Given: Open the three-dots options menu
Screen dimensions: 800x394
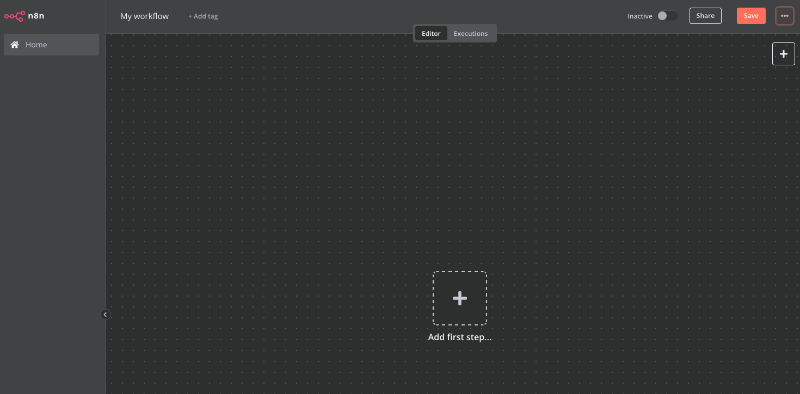Looking at the screenshot, I should [784, 16].
